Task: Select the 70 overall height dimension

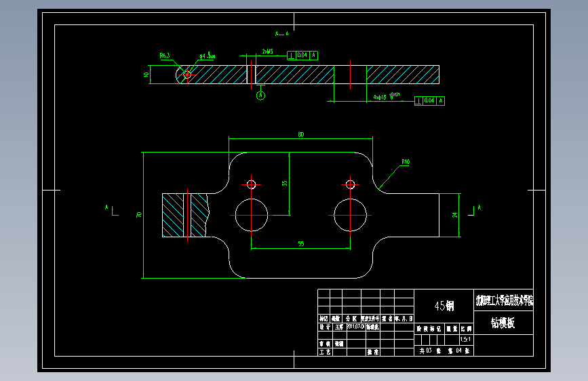Action: point(139,215)
